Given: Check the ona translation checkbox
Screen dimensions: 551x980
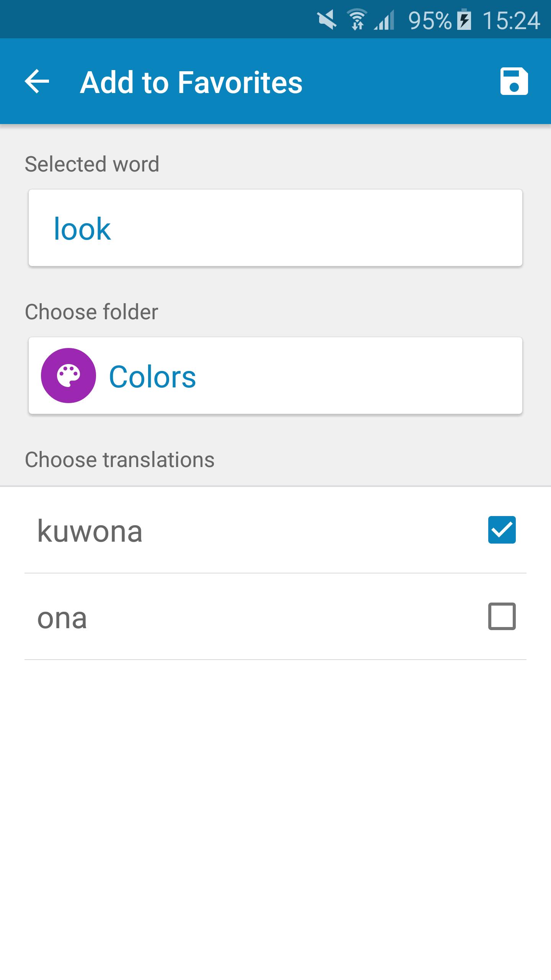Looking at the screenshot, I should click(502, 616).
